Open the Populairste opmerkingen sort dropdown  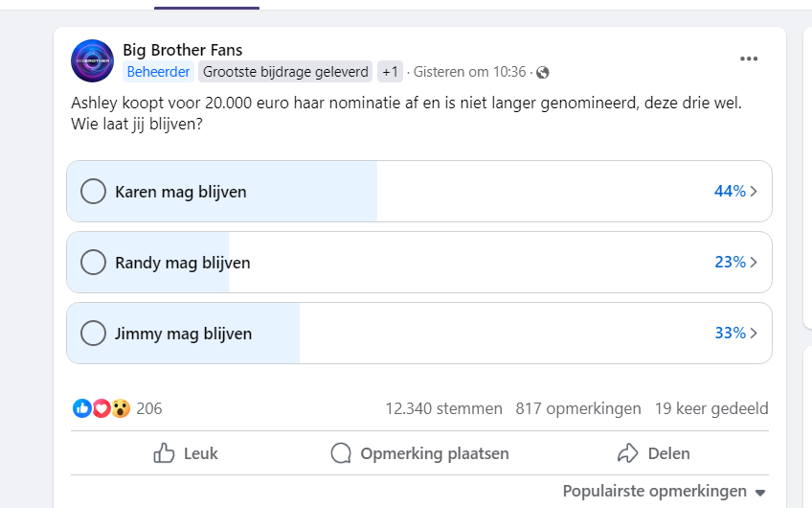665,491
